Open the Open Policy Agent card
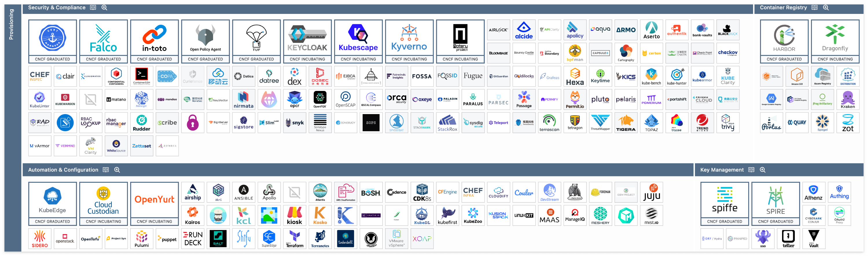The width and height of the screenshot is (868, 256). [205, 41]
